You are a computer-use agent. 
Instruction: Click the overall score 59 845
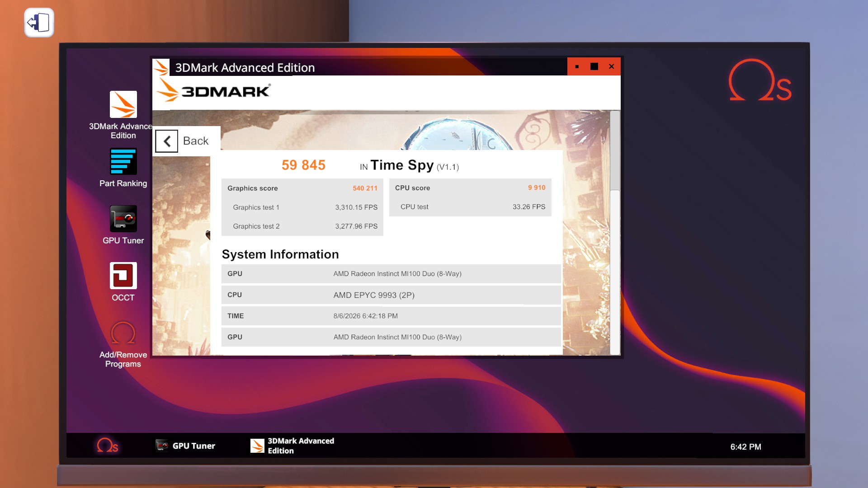303,165
